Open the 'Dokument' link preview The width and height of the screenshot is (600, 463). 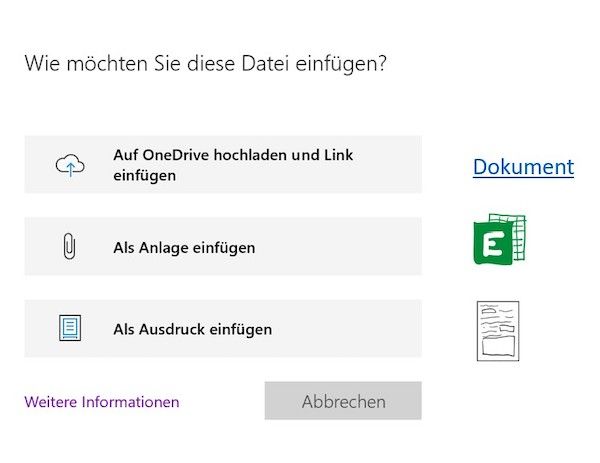[x=523, y=167]
